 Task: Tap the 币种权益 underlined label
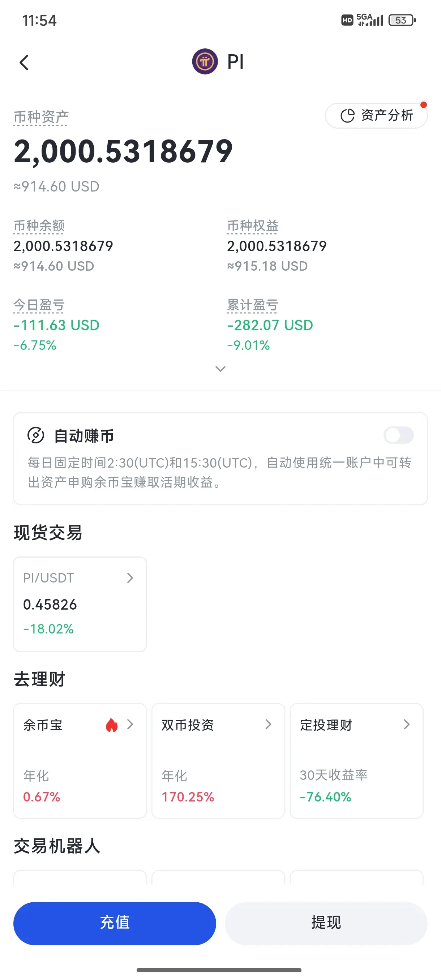(253, 226)
